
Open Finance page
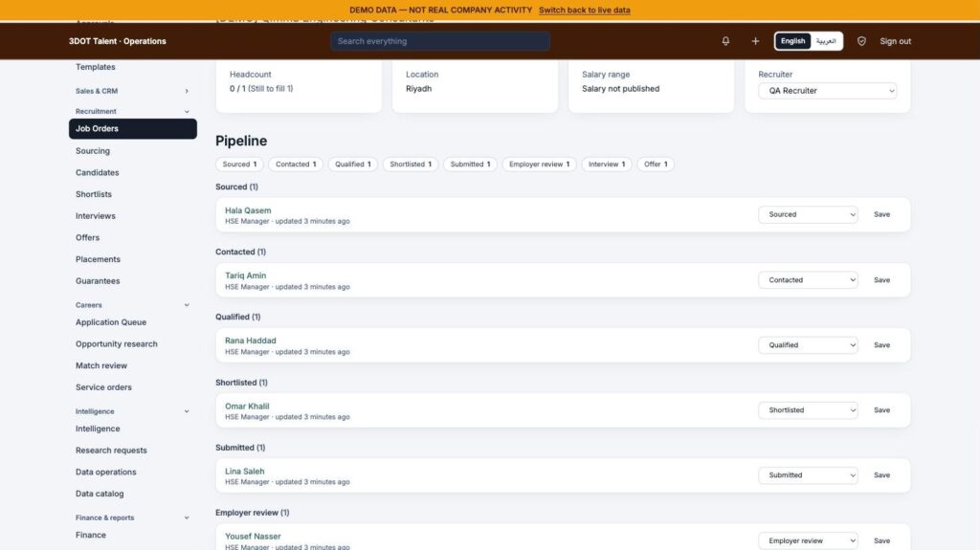(x=91, y=535)
